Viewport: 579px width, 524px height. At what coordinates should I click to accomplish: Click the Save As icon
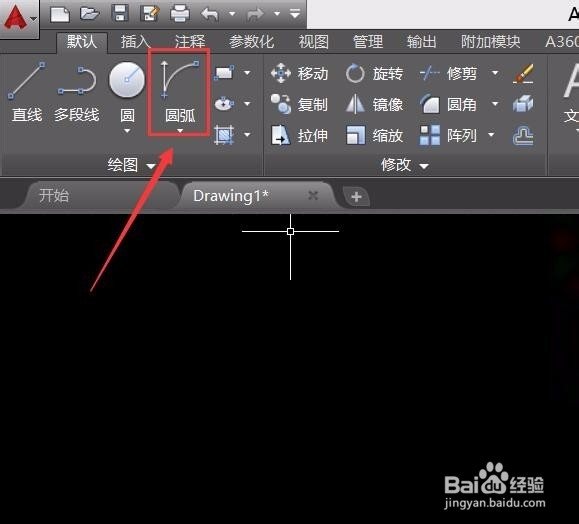tap(150, 14)
